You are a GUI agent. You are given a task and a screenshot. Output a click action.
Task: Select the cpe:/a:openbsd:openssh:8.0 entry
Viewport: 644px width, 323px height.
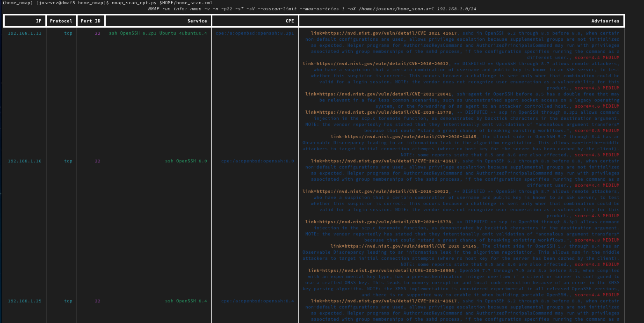[x=258, y=161]
